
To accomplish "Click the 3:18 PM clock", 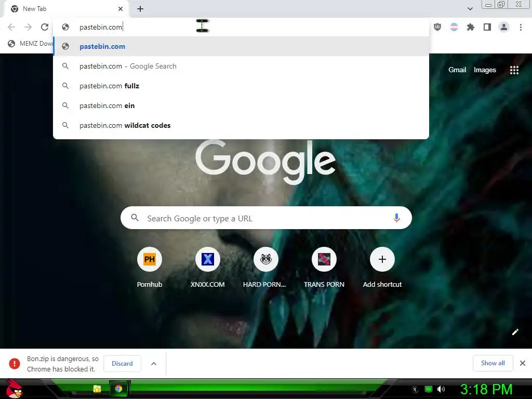I will tap(486, 389).
